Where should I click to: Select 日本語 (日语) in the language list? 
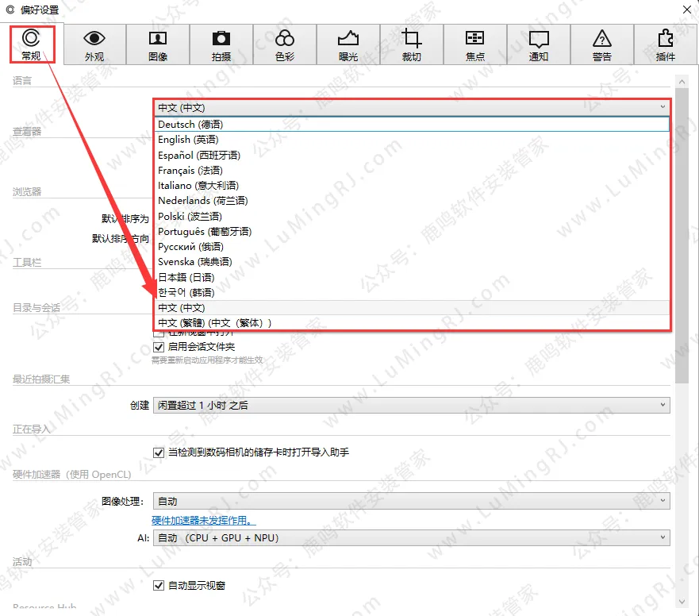(x=186, y=278)
